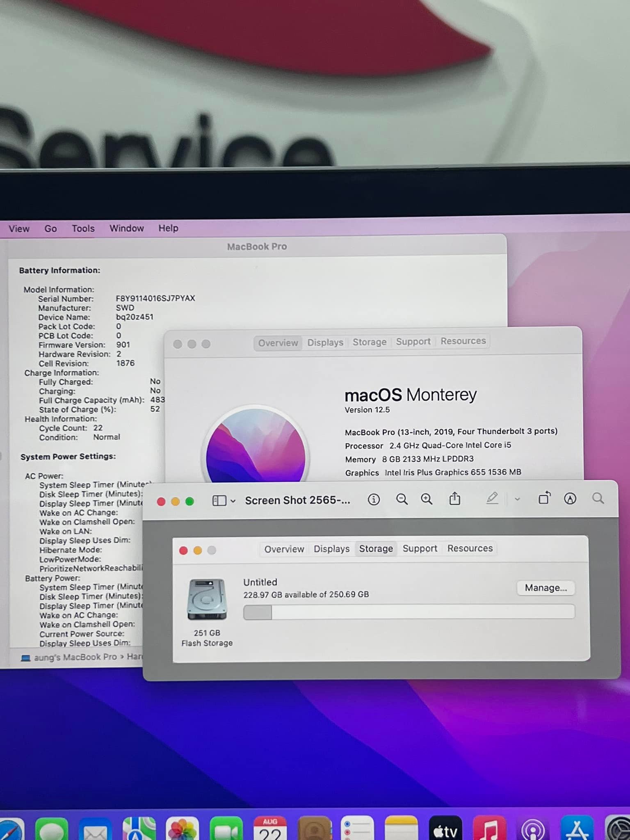Open the Share button in Preview toolbar
This screenshot has height=840, width=630.
[x=454, y=499]
